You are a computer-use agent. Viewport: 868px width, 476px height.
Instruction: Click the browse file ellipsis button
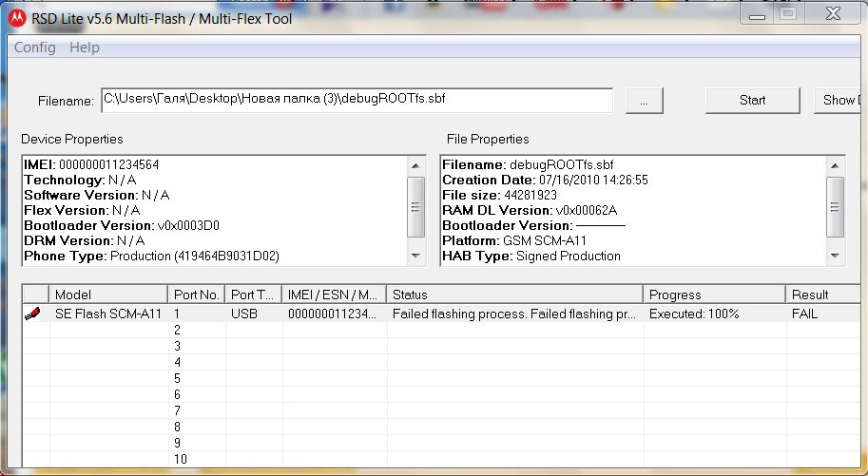(x=644, y=101)
